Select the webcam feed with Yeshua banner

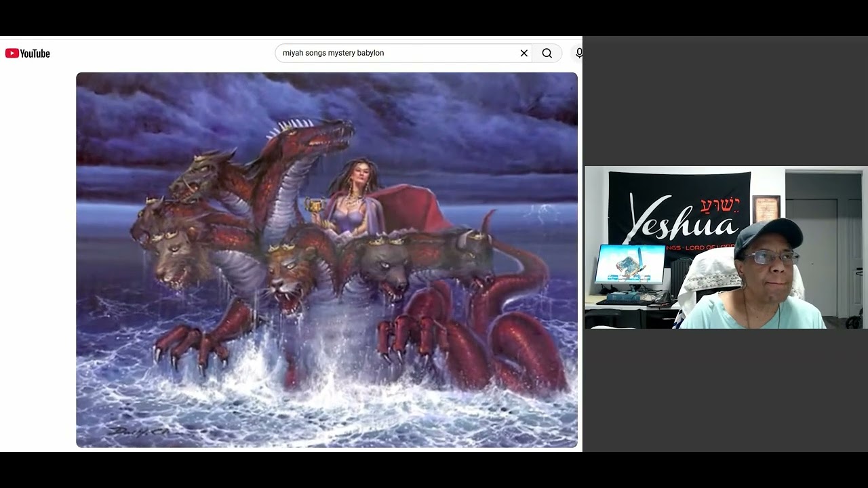tap(726, 247)
